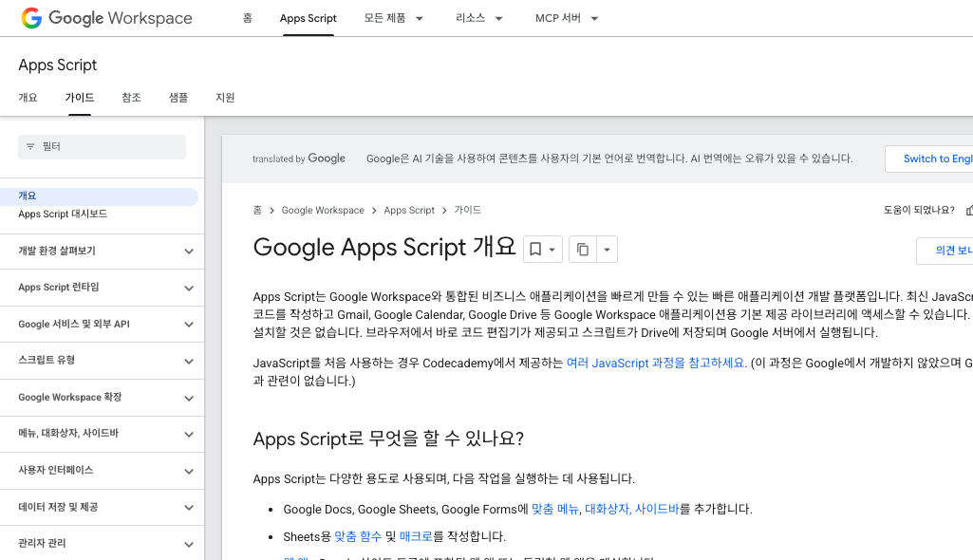The image size is (973, 560).
Task: Click the copy page icon beside title
Action: point(583,250)
